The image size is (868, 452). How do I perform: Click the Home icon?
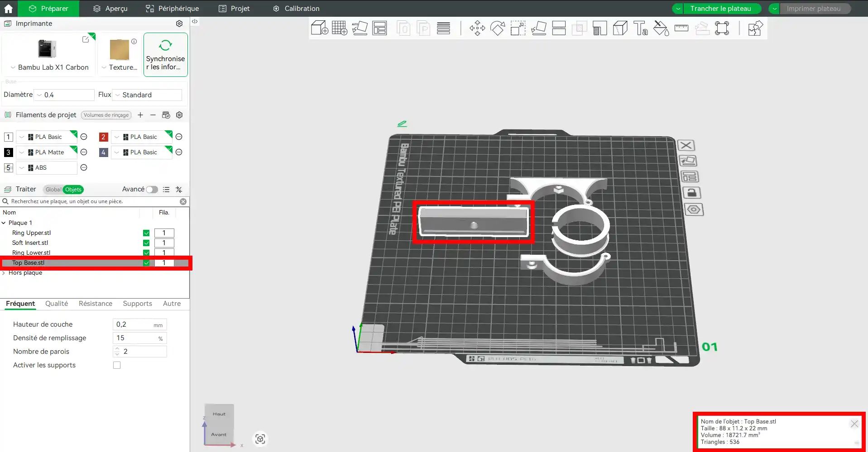coord(9,9)
